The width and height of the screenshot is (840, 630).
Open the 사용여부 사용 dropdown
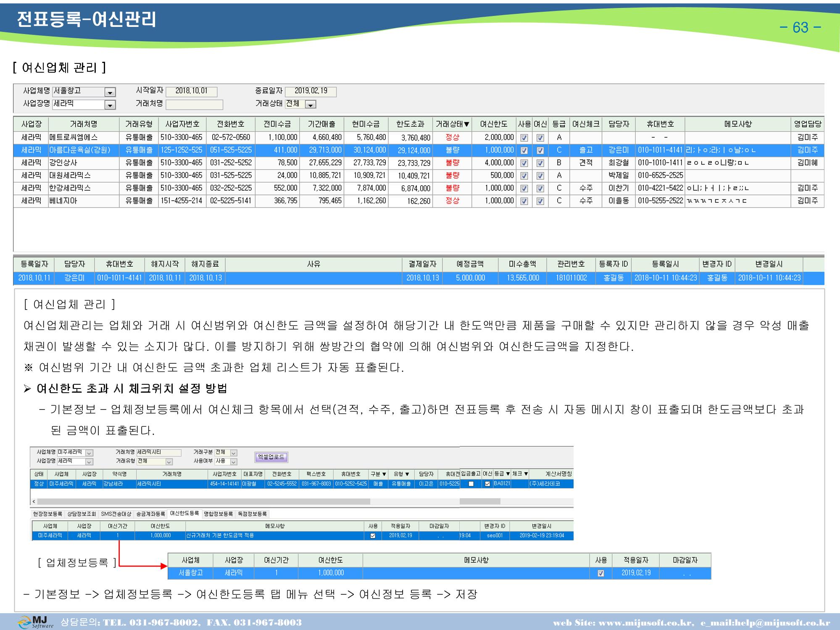click(234, 462)
